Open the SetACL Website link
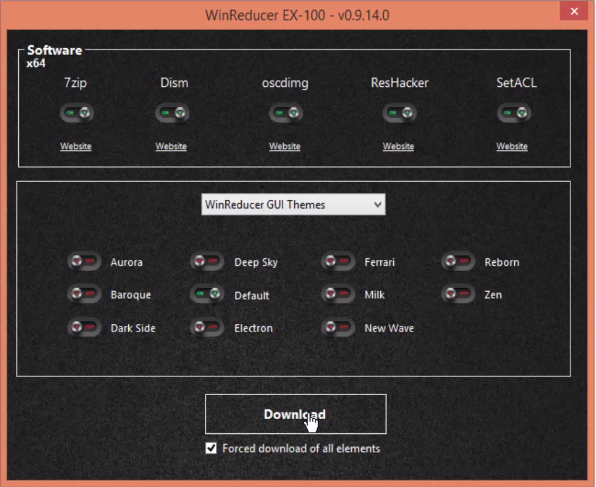This screenshot has width=596, height=487. point(512,146)
